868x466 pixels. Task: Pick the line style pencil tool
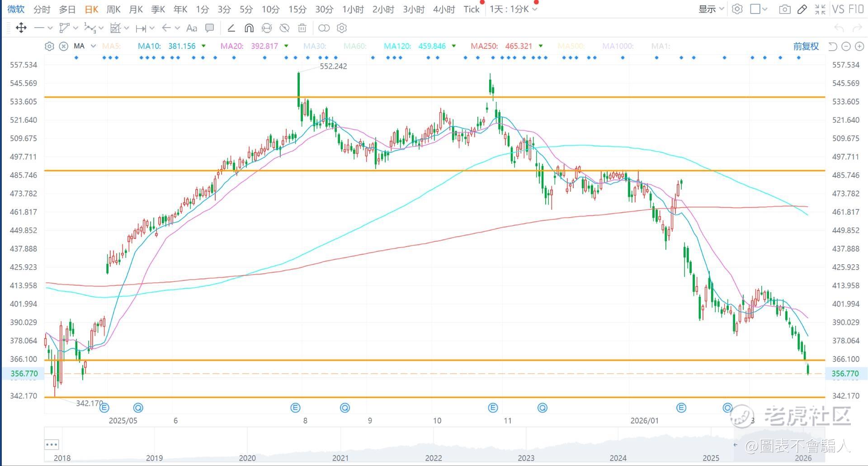[x=231, y=28]
